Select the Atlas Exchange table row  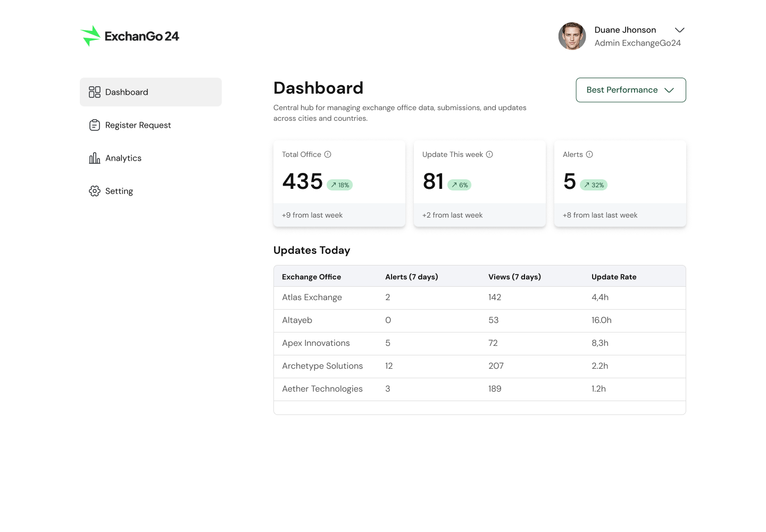coord(312,297)
